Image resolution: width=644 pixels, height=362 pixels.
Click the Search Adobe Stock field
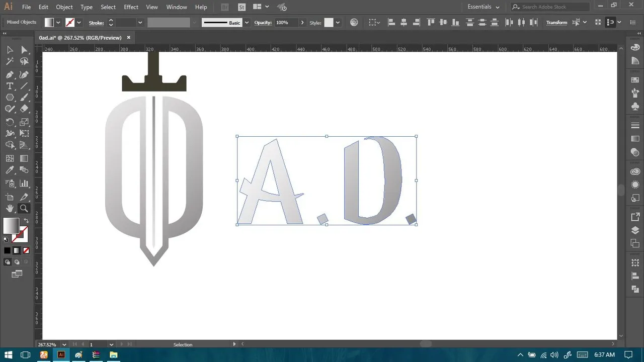click(550, 7)
